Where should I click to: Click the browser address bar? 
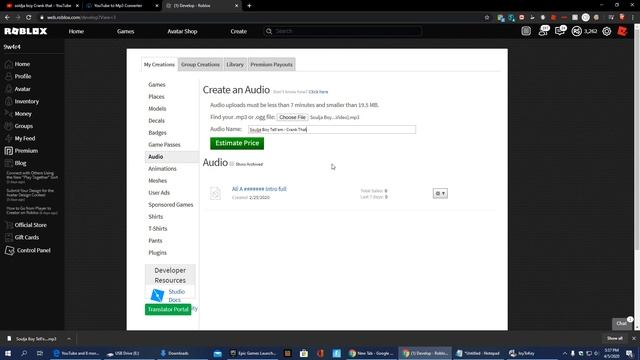(x=261, y=18)
